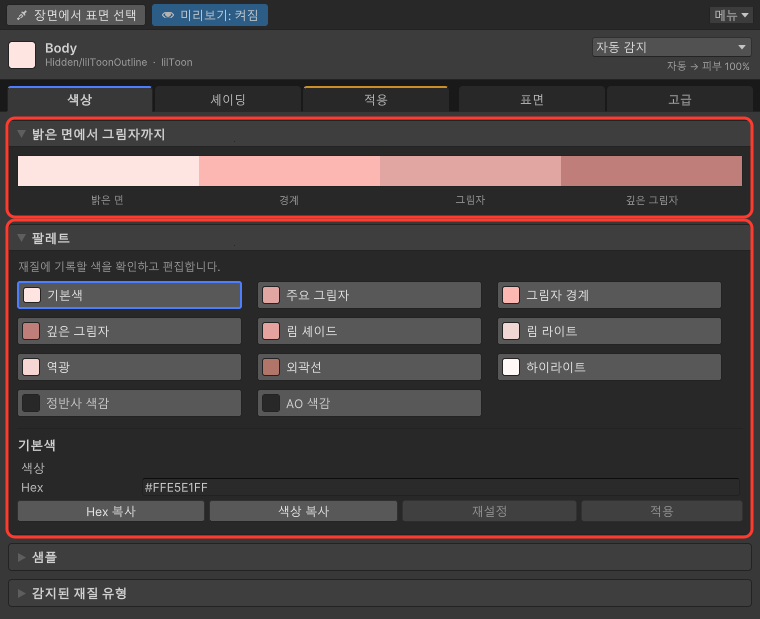Viewport: 760px width, 619px height.
Task: Click the 색상 label above Hex
Action: pos(33,468)
